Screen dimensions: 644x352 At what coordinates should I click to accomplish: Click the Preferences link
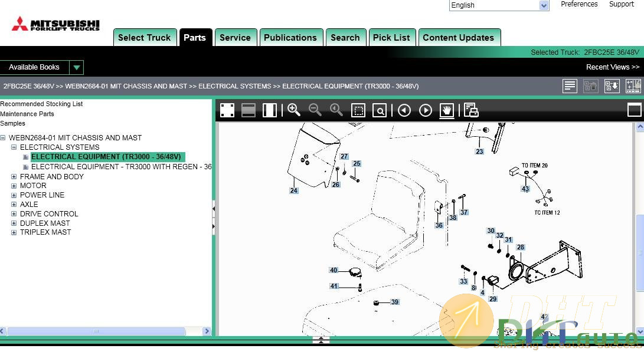coord(578,4)
